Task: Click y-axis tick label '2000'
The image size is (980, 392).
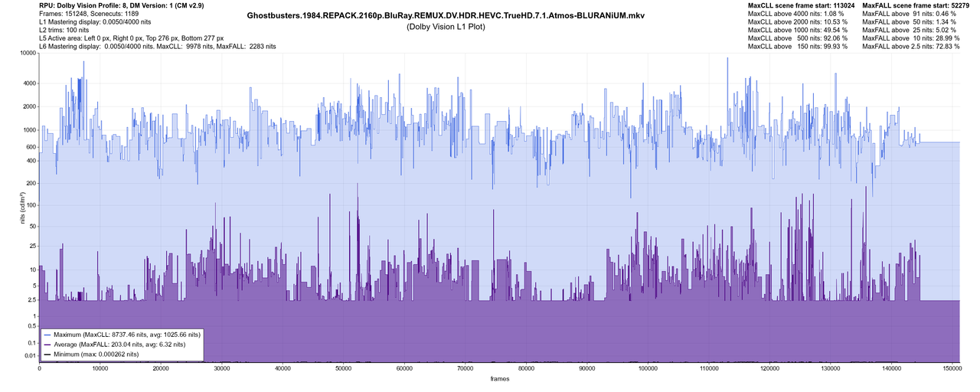Action: (29, 106)
